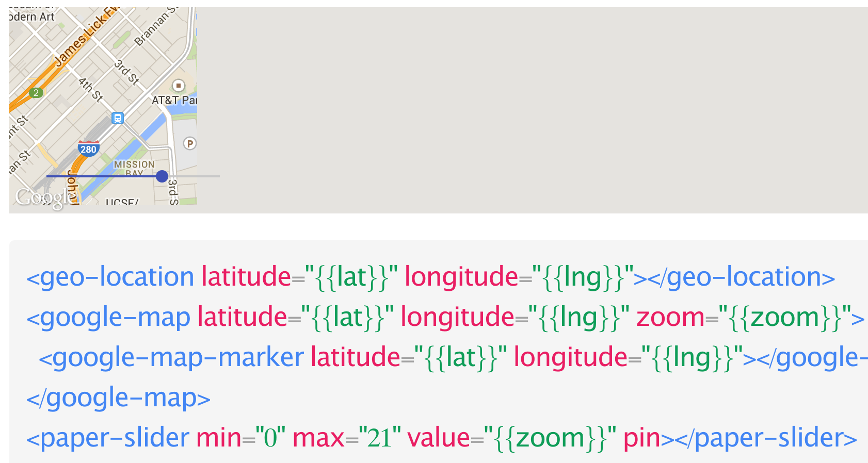Click the zoom slider knob
This screenshot has height=463, width=868.
(162, 176)
